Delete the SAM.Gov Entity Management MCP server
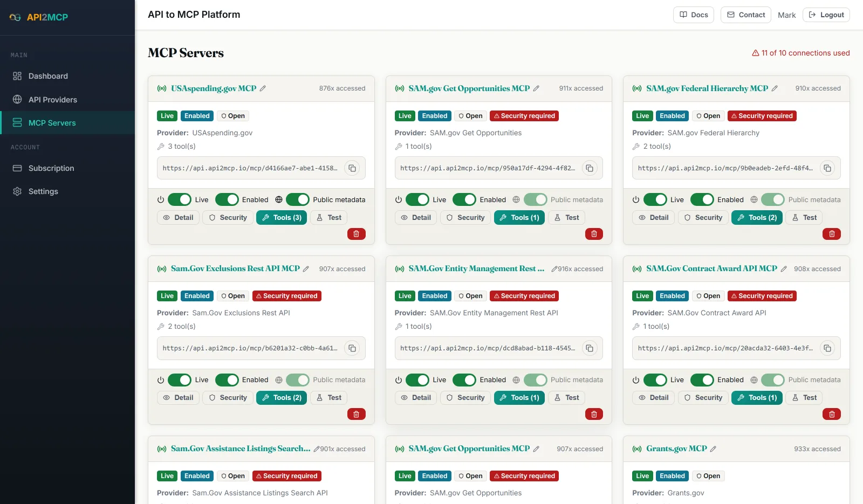Image resolution: width=863 pixels, height=504 pixels. point(594,414)
